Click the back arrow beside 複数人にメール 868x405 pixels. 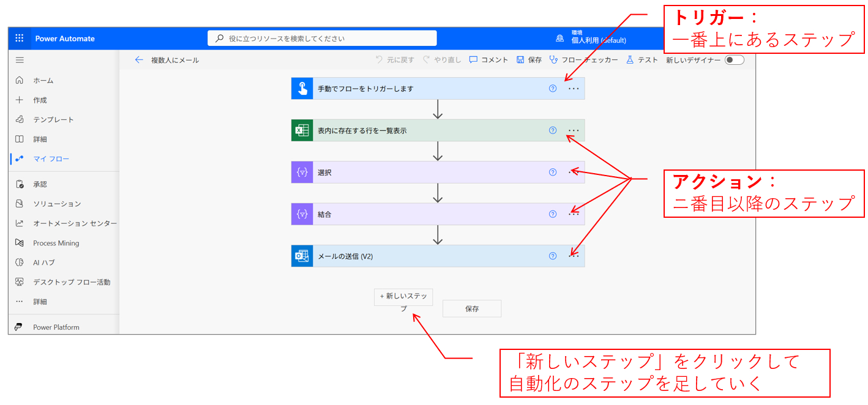click(139, 60)
